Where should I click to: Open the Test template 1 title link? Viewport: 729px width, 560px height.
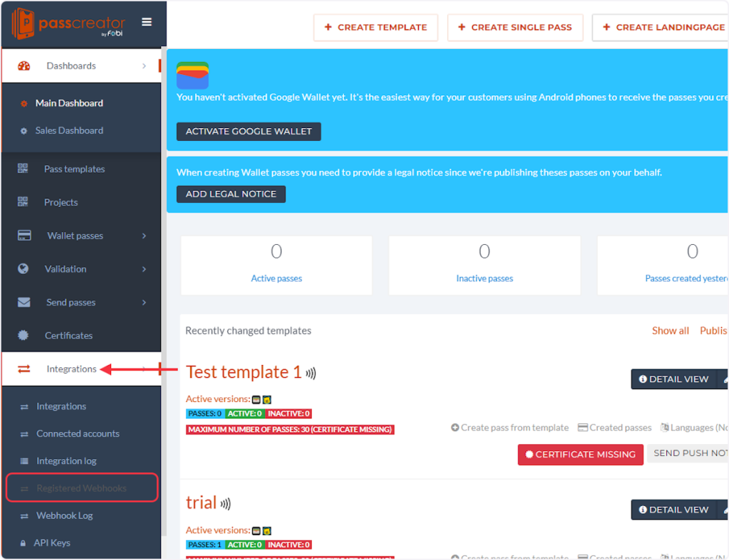pyautogui.click(x=243, y=372)
